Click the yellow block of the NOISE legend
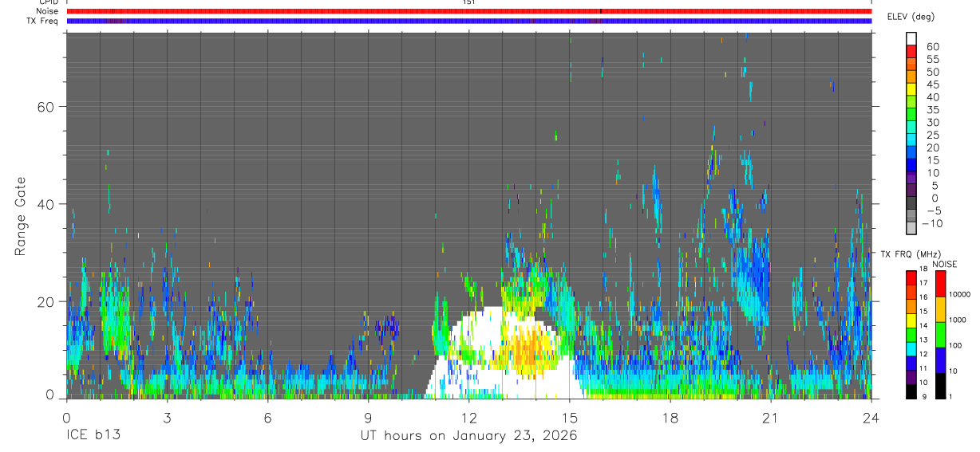Viewport: 980px width, 452px height. click(941, 309)
